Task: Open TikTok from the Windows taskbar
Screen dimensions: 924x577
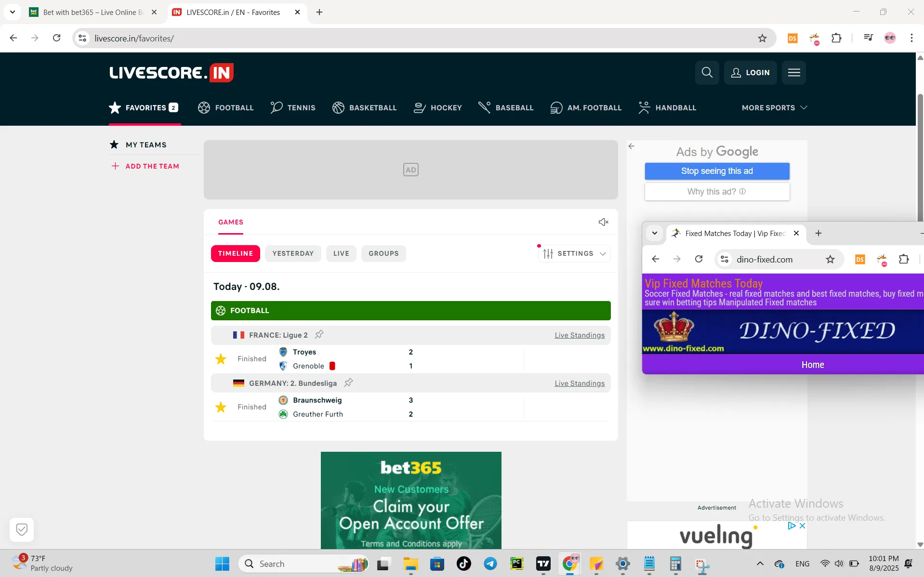Action: point(463,564)
